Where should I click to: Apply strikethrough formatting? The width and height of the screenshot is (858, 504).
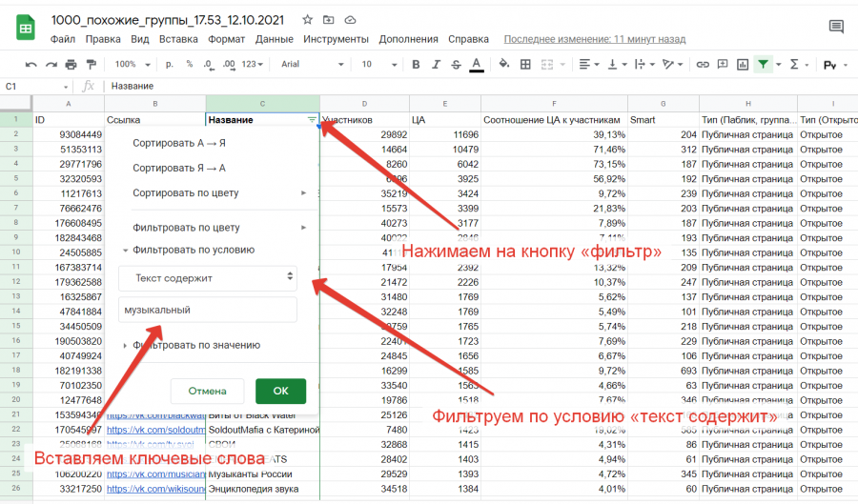pyautogui.click(x=457, y=65)
